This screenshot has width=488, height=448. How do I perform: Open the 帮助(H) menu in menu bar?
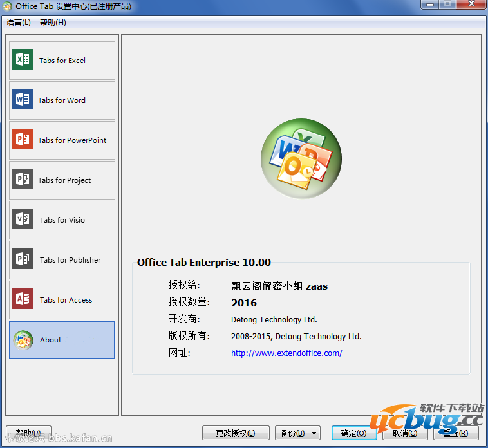53,23
